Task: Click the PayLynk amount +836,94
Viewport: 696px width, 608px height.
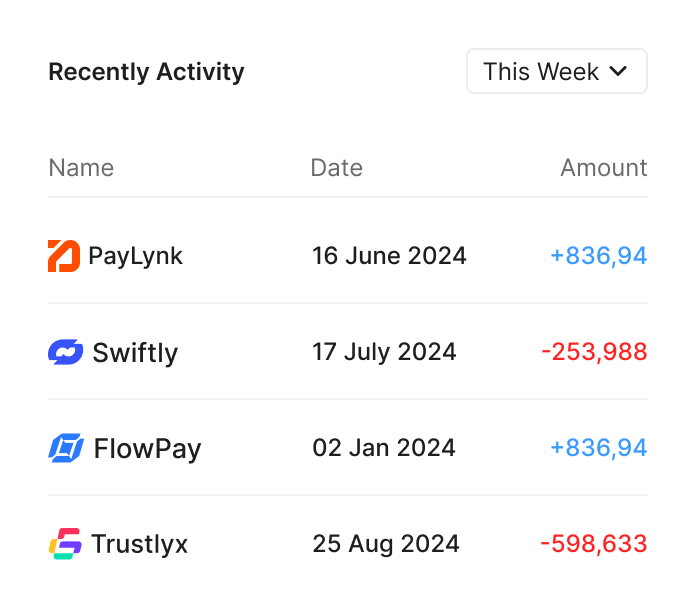Action: [x=598, y=256]
